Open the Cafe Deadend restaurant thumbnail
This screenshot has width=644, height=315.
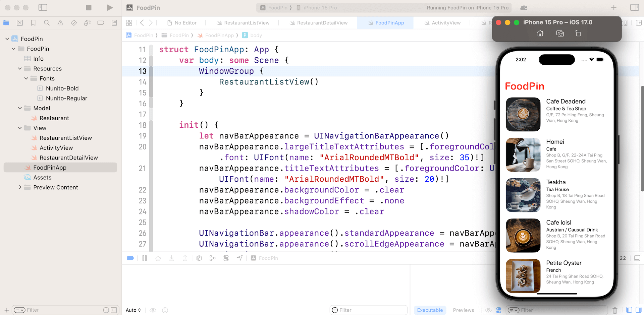click(x=523, y=114)
